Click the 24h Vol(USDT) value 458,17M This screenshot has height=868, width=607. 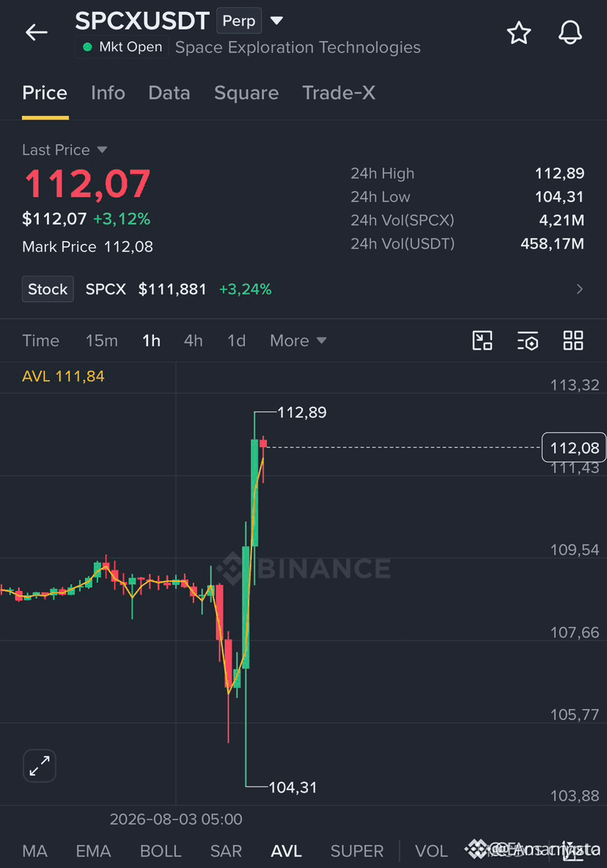(x=552, y=243)
